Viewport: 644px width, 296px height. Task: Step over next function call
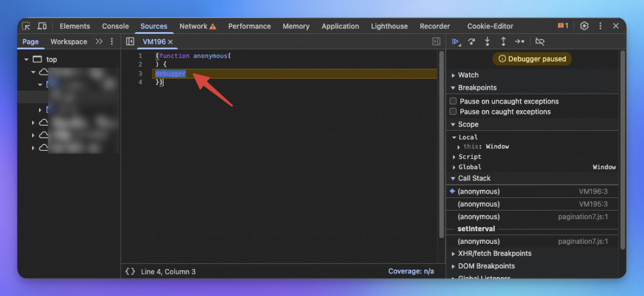pyautogui.click(x=472, y=41)
